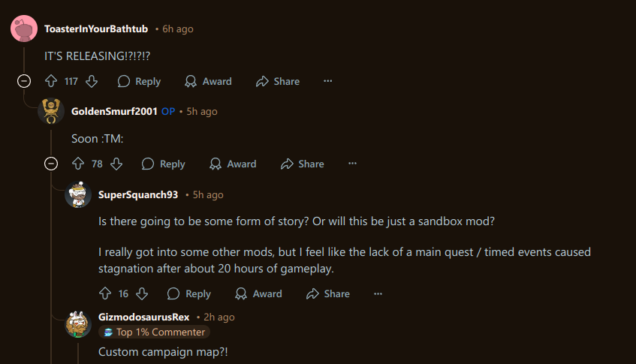The height and width of the screenshot is (364, 636).
Task: Collapse GoldenSmurf2001's reply thread
Action: (x=51, y=164)
